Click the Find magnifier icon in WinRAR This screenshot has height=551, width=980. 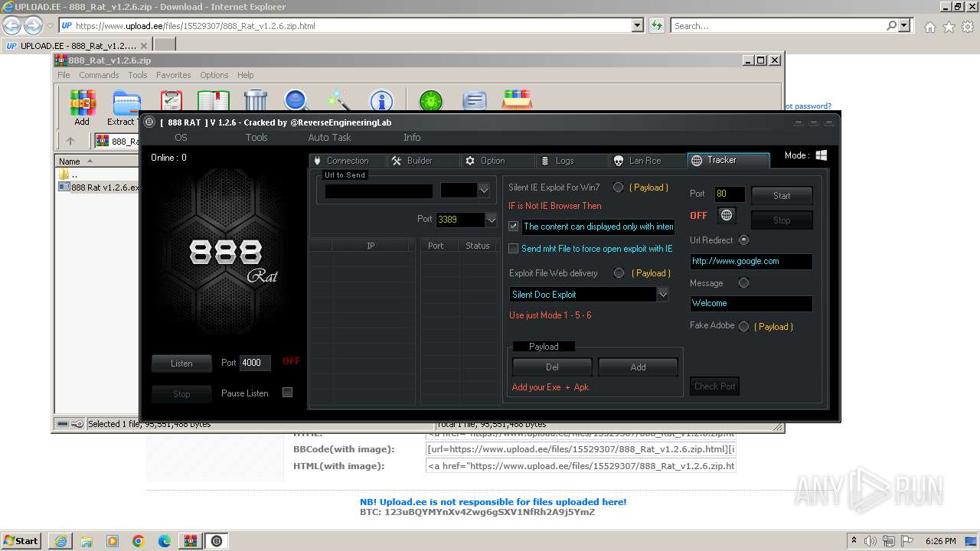(296, 101)
